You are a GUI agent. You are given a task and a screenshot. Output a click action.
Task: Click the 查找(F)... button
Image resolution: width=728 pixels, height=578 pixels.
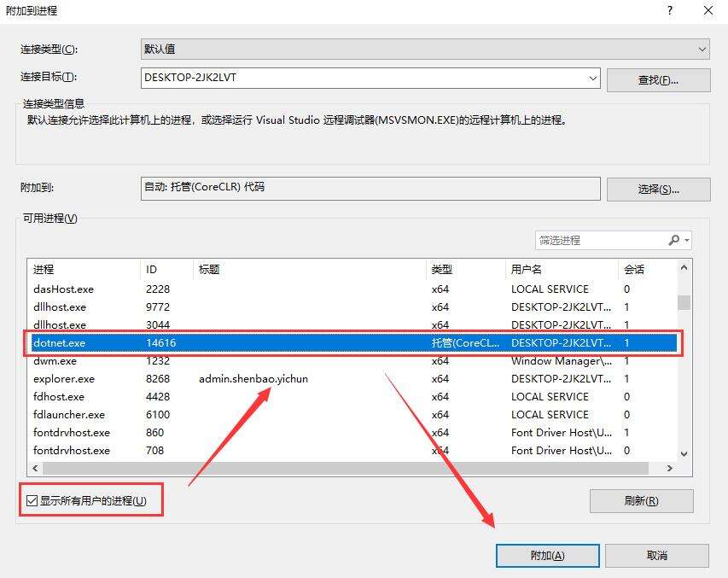coord(658,80)
